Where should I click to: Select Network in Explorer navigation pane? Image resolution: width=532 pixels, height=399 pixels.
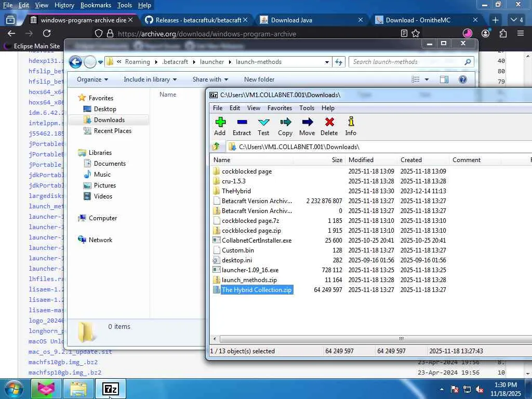[100, 240]
